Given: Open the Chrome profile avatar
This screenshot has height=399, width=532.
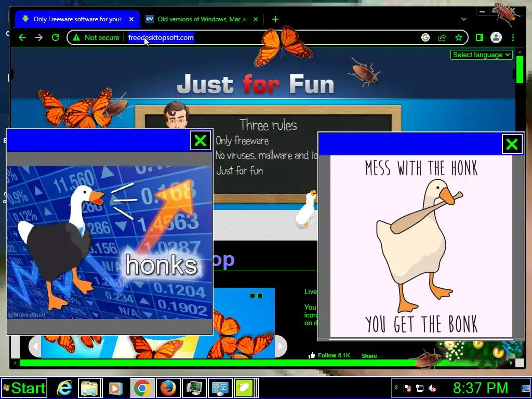Looking at the screenshot, I should (496, 37).
